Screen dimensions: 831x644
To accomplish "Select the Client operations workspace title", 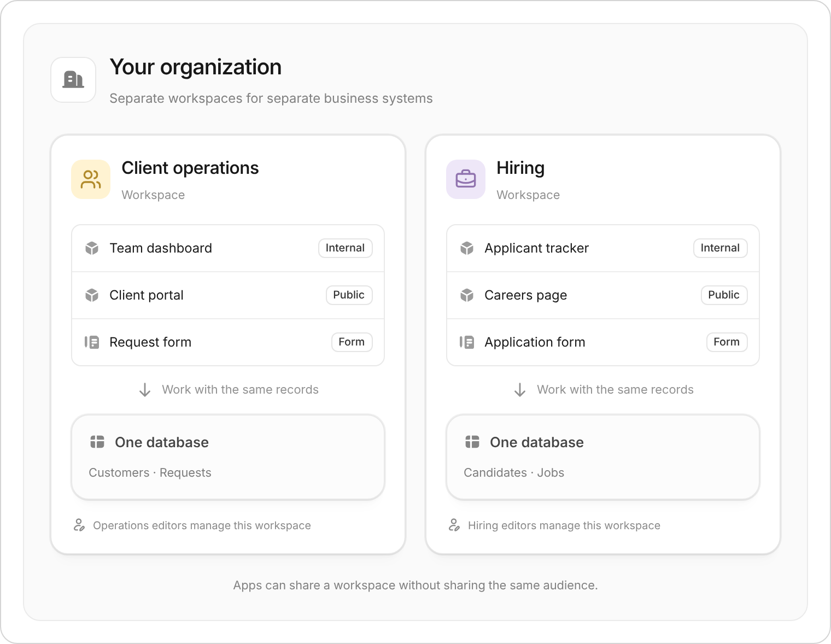I will [x=190, y=168].
